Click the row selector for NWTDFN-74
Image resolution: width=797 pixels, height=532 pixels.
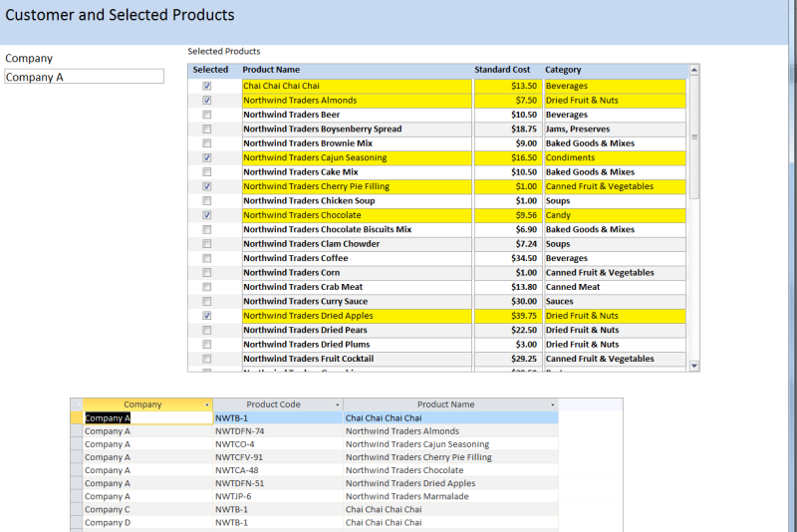click(77, 431)
